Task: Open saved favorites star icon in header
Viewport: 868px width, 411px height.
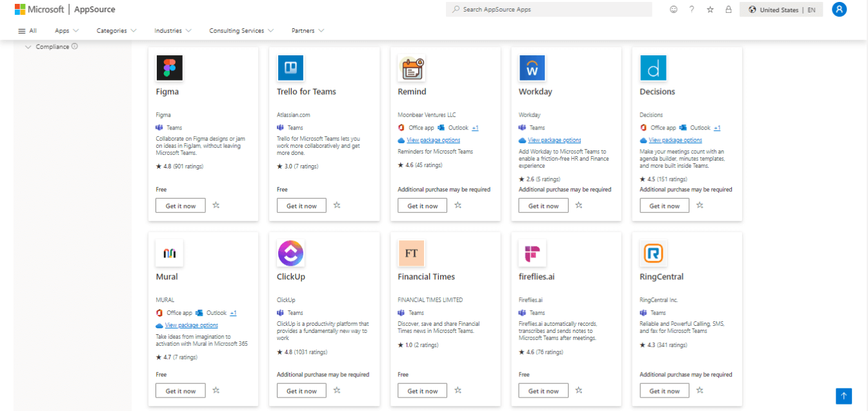Action: click(x=710, y=10)
